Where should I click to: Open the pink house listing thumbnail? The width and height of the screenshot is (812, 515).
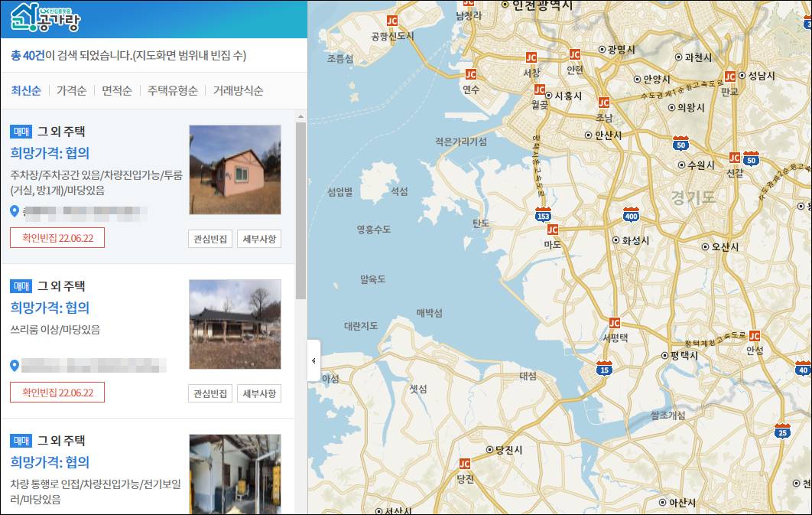point(235,169)
